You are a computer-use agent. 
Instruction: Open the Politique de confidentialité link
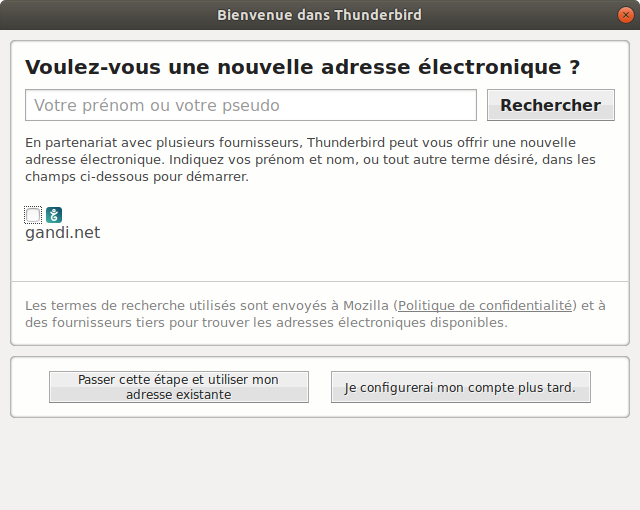[x=485, y=305]
